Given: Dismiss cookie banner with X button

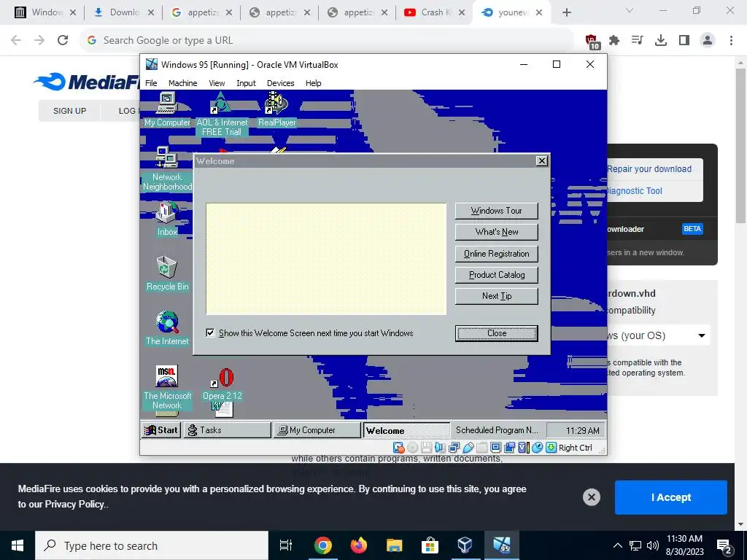Looking at the screenshot, I should pyautogui.click(x=591, y=497).
